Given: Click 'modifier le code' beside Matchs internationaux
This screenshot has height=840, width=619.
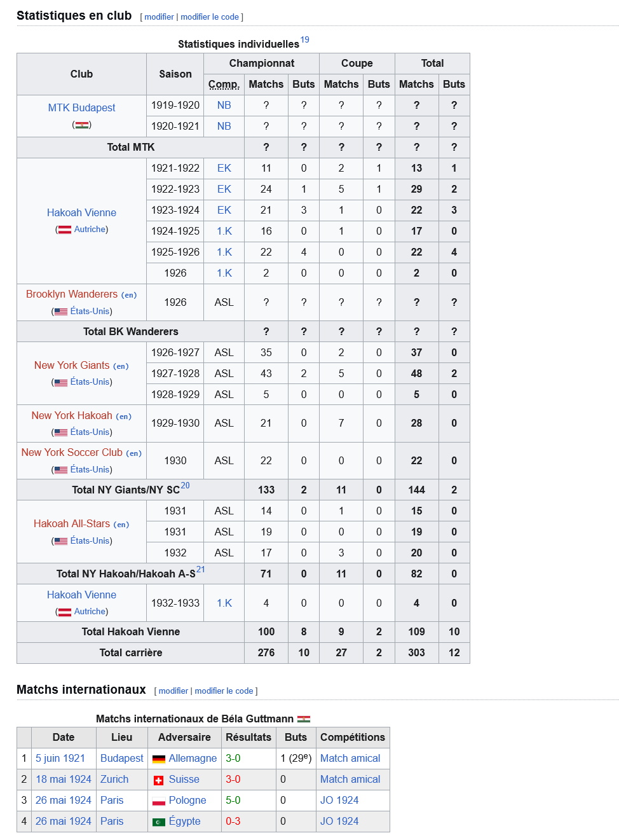Looking at the screenshot, I should pos(224,691).
